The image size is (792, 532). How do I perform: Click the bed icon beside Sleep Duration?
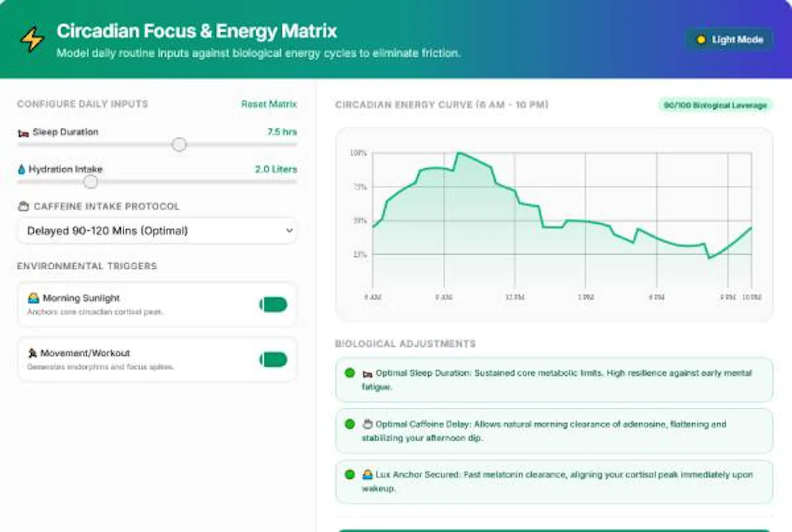click(x=23, y=133)
